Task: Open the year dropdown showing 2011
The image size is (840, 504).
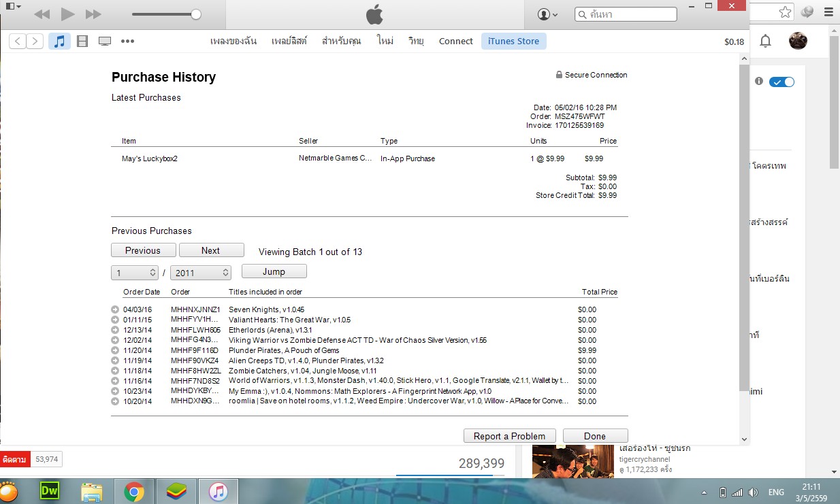Action: coord(201,273)
